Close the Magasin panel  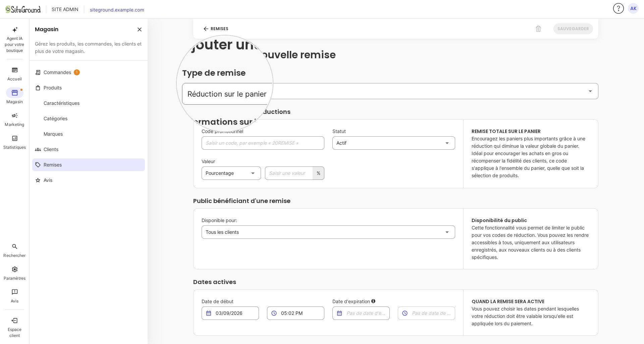coord(140,29)
